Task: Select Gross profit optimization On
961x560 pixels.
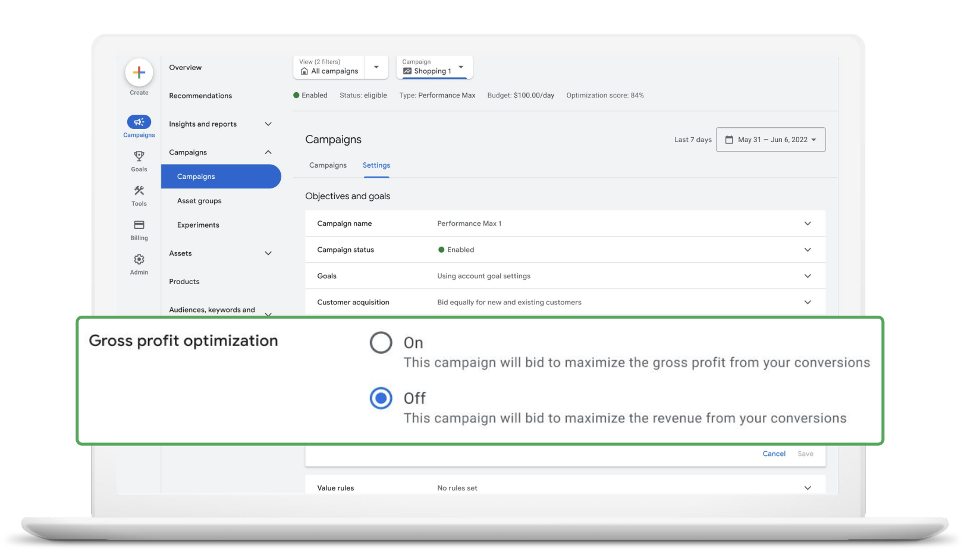Action: click(x=381, y=342)
